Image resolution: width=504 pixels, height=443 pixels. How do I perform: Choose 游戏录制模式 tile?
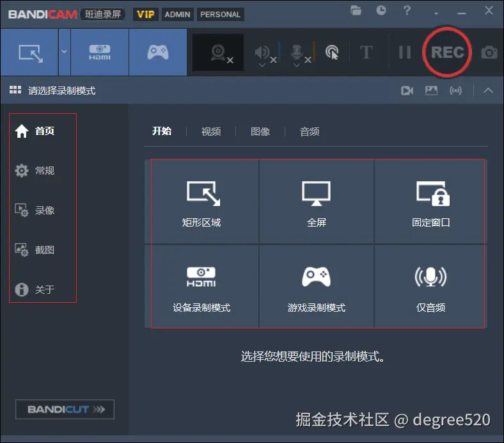click(x=317, y=287)
